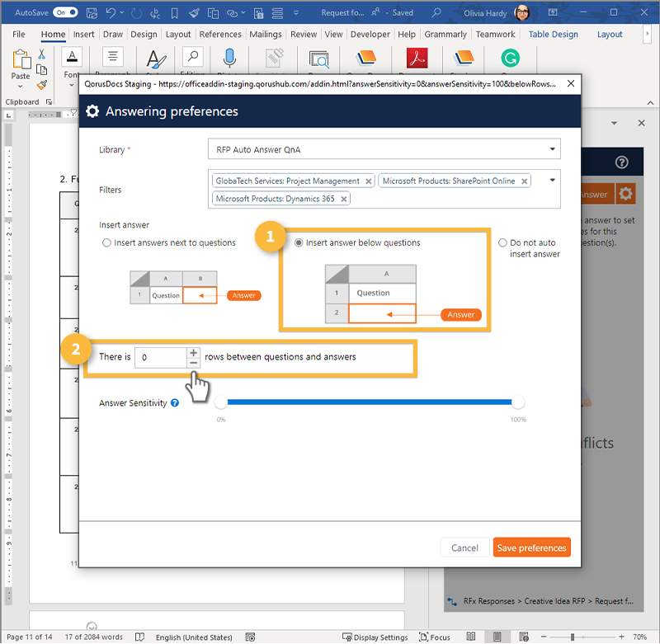The width and height of the screenshot is (660, 644).
Task: Click the orange settings gear in side panel
Action: pos(625,194)
